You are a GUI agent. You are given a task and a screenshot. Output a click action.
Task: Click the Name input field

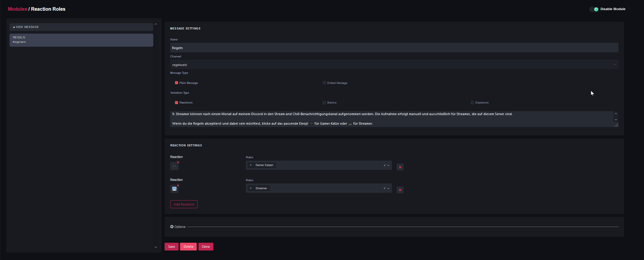coord(394,48)
